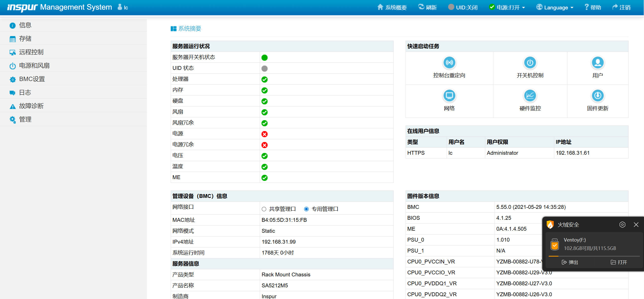Open settings gear in 火绒安全 popup
The image size is (644, 299).
(622, 225)
